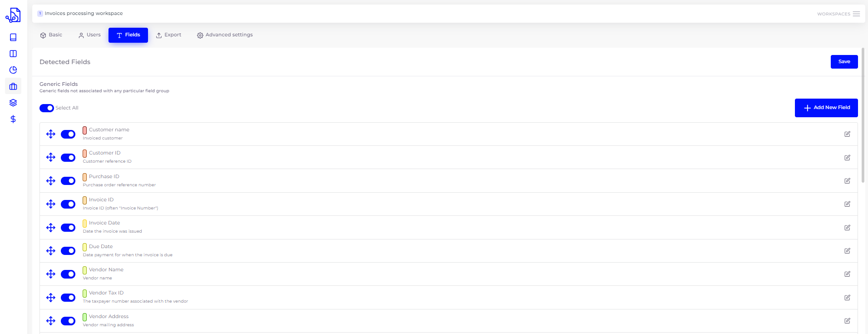Click the stacked layers sidebar icon
The height and width of the screenshot is (334, 868).
pyautogui.click(x=13, y=103)
